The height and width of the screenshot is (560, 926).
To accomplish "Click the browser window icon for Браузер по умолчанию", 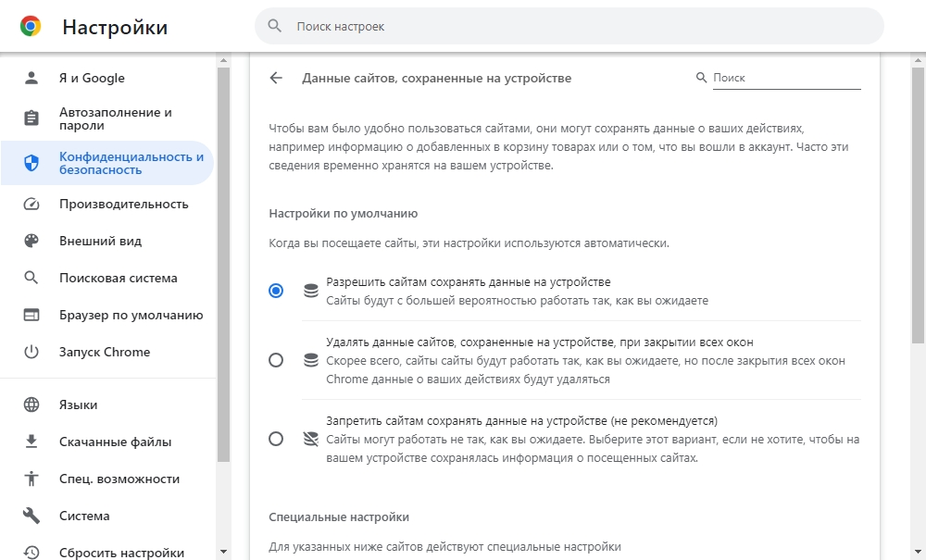I will point(31,315).
